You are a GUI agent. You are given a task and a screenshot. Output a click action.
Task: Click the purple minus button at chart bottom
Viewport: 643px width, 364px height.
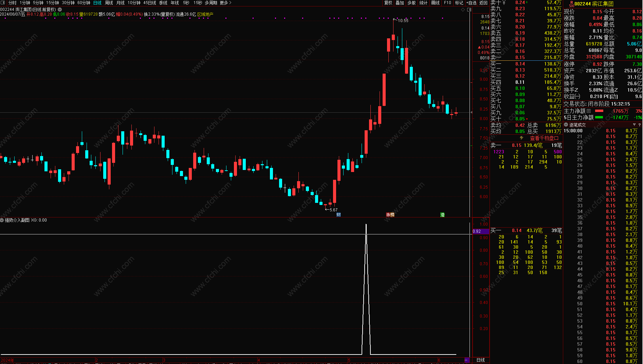point(467,360)
